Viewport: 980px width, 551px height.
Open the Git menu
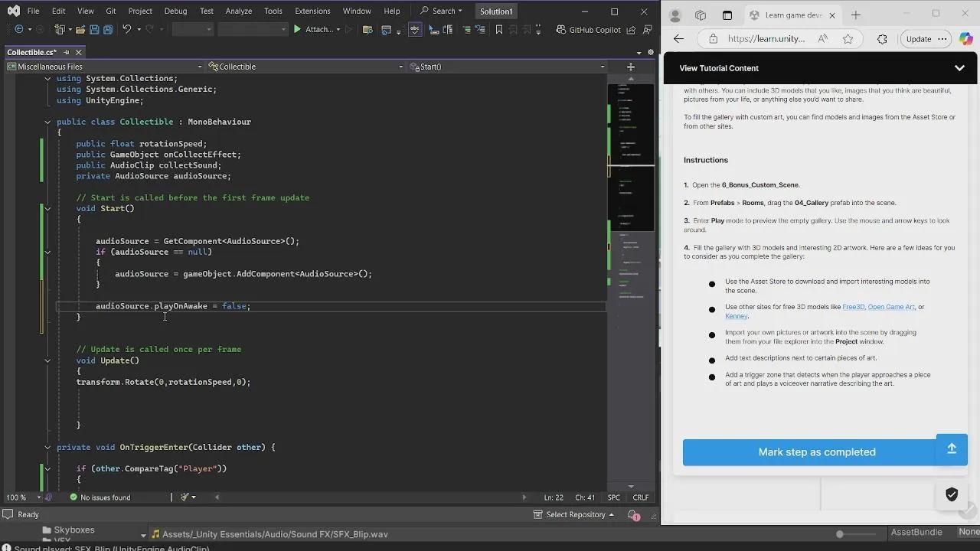click(x=111, y=11)
